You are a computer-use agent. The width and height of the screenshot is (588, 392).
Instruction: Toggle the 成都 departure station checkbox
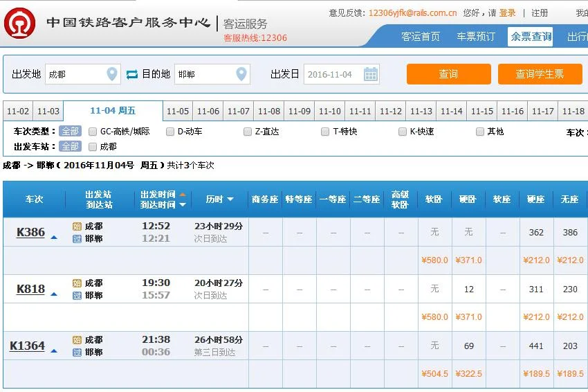point(93,147)
